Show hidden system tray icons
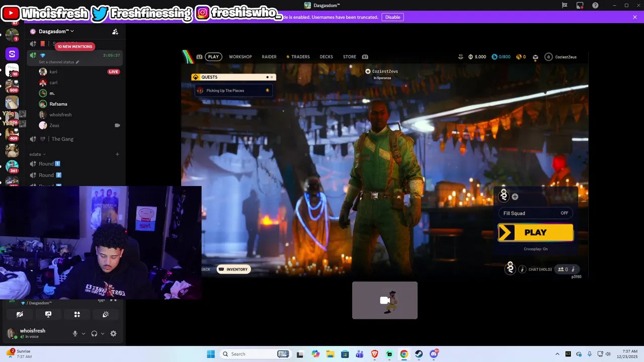The image size is (644, 362). pos(557,354)
